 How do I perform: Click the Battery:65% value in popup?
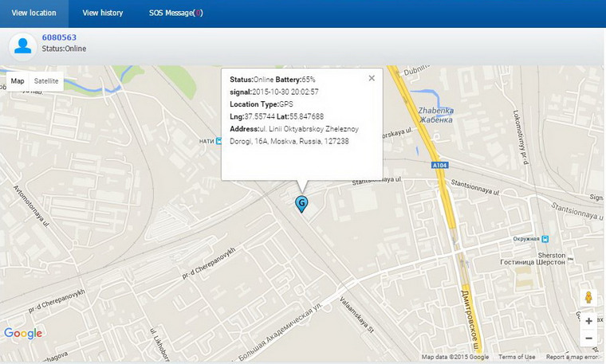point(295,80)
